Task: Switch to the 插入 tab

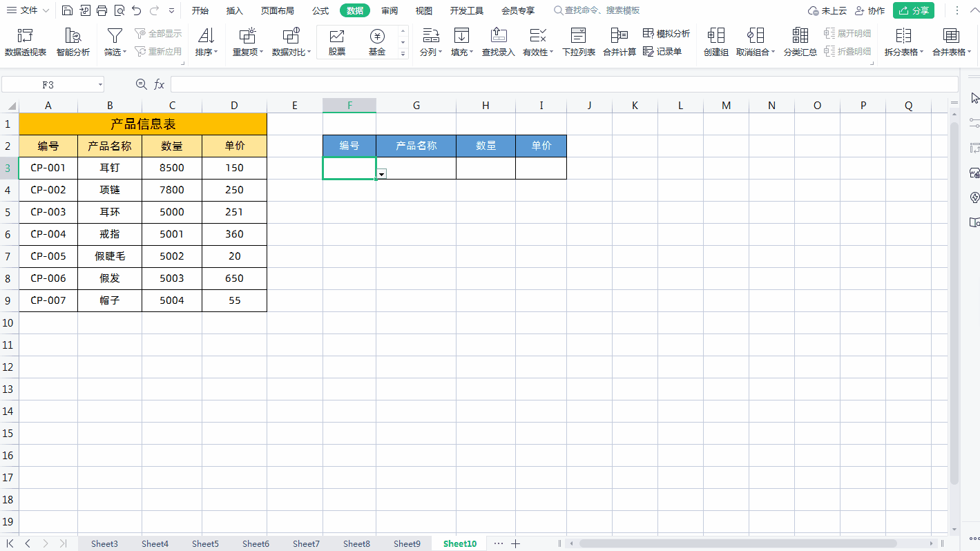Action: point(235,10)
